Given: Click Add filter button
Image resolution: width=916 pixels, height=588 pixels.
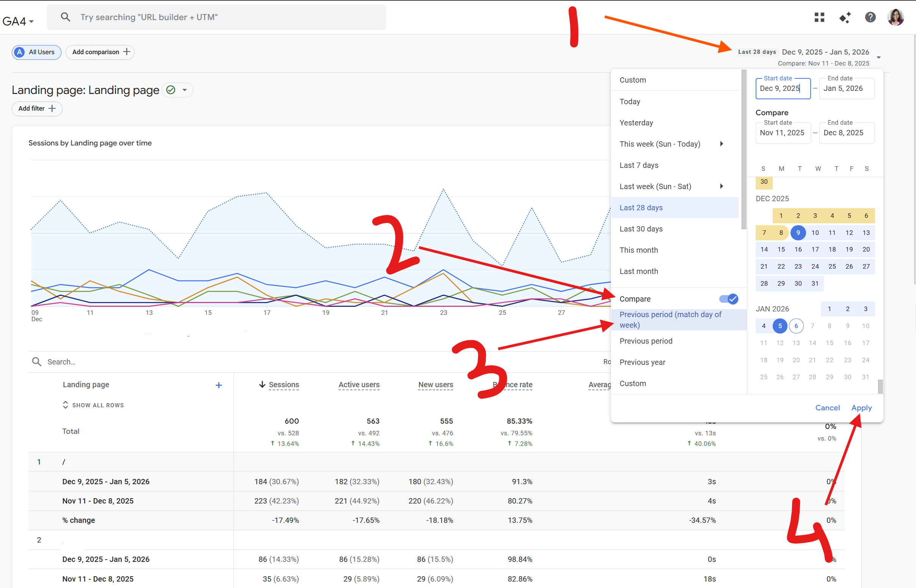Looking at the screenshot, I should (x=37, y=108).
